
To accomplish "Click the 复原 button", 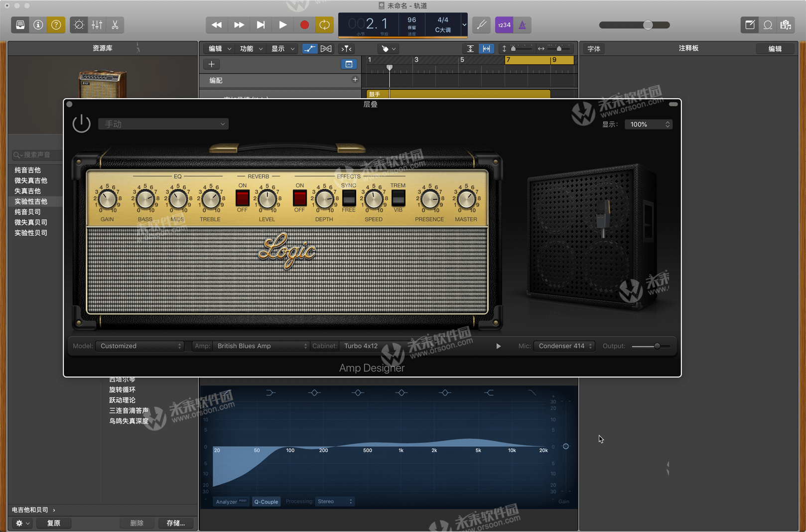I will point(54,523).
